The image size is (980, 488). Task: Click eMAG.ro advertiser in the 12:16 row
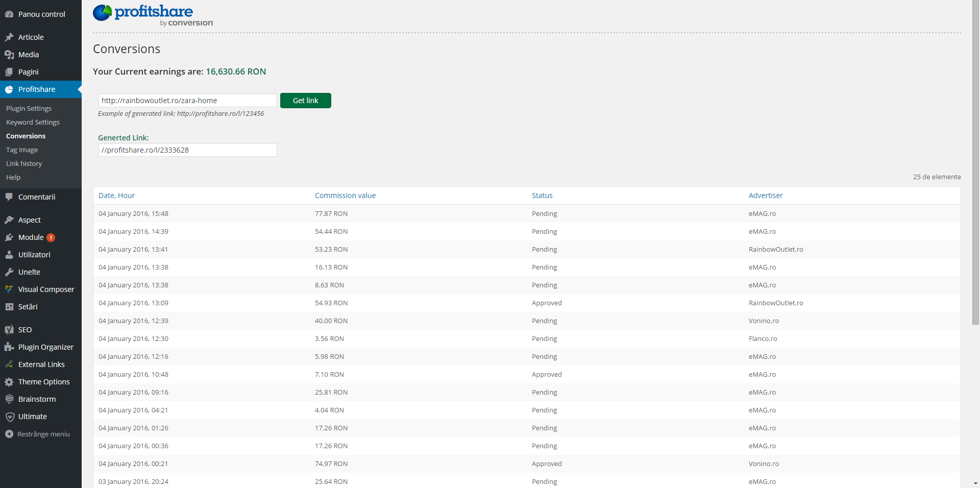coord(762,357)
